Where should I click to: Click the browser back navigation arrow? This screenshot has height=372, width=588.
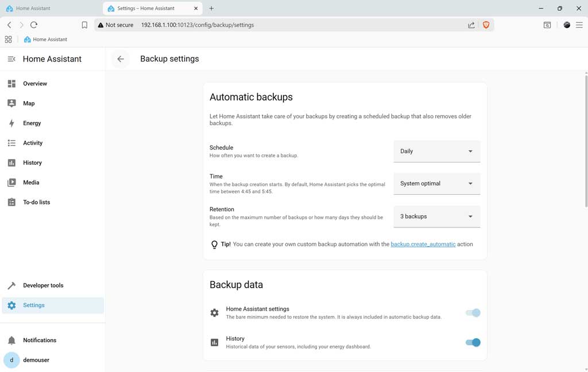coord(9,25)
